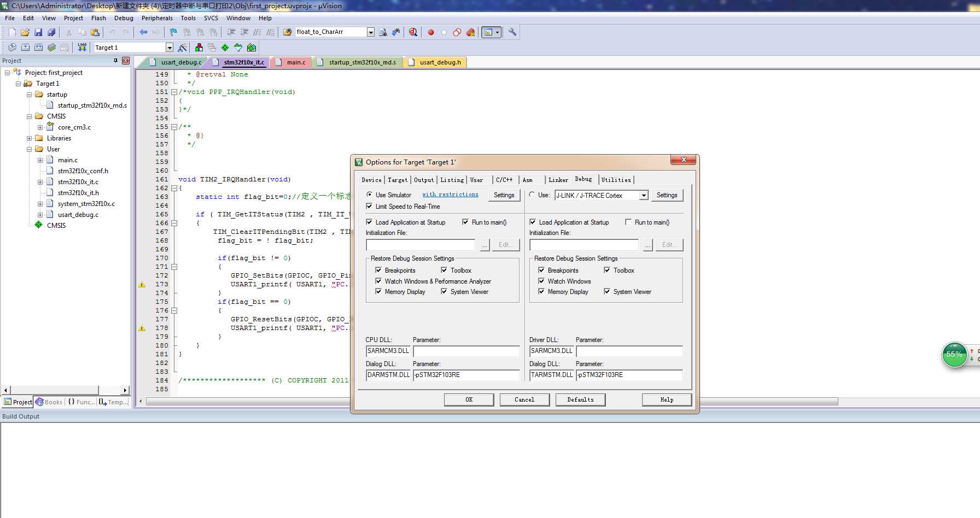Open the Peripherals menu
The width and height of the screenshot is (980, 518).
click(157, 18)
